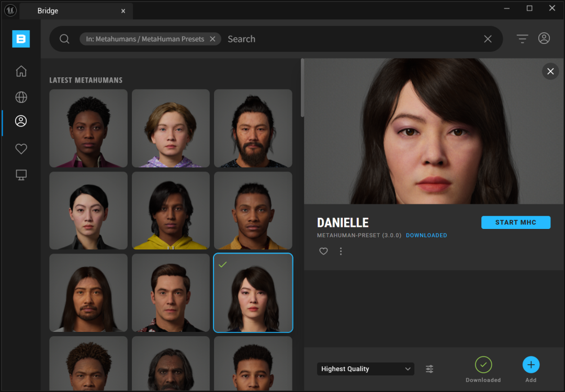Open Favorites heart icon in sidebar
565x392 pixels.
(21, 148)
